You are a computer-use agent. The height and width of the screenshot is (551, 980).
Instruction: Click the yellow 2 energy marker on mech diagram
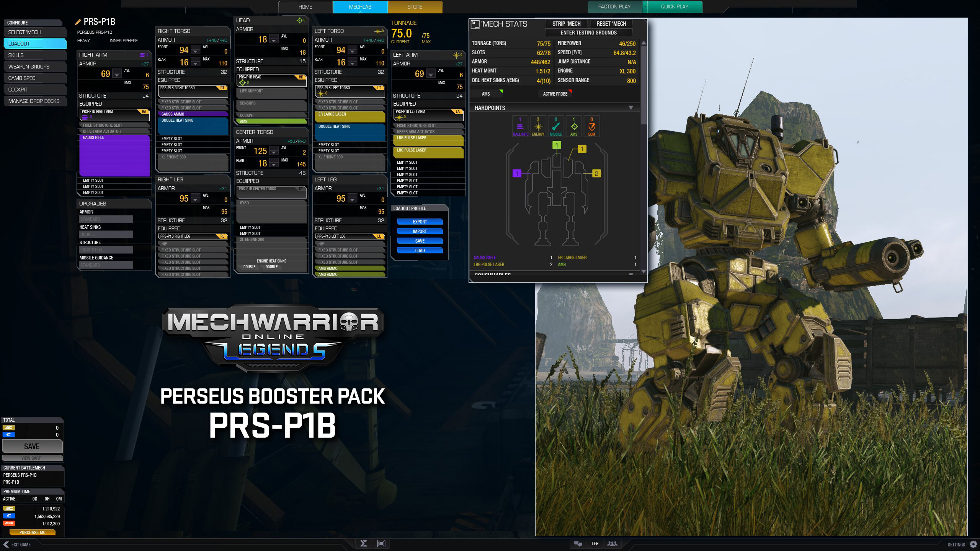click(x=596, y=173)
